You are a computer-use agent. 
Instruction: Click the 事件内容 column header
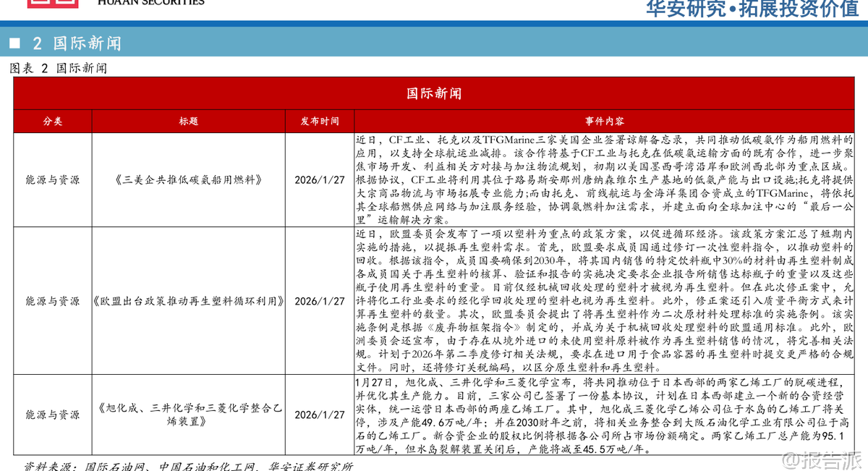(605, 122)
